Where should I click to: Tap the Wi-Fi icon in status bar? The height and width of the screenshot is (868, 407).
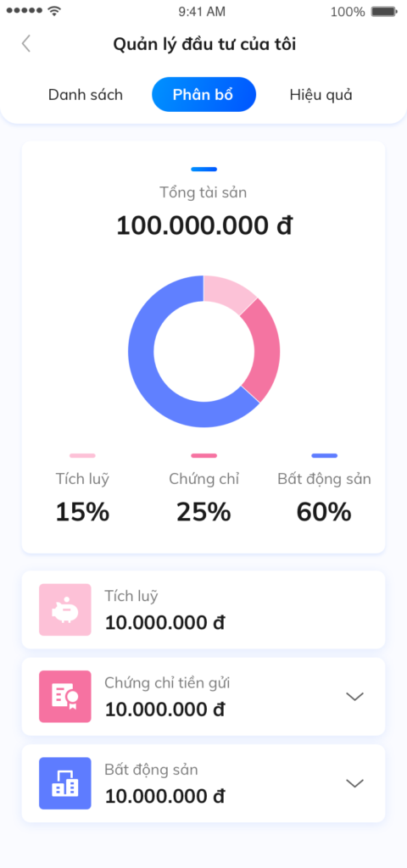coord(54,11)
